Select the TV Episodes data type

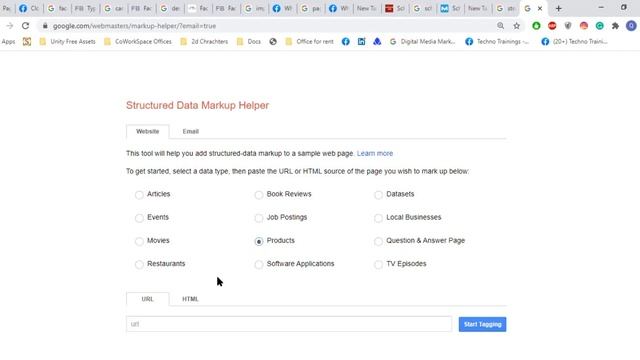[x=378, y=264]
